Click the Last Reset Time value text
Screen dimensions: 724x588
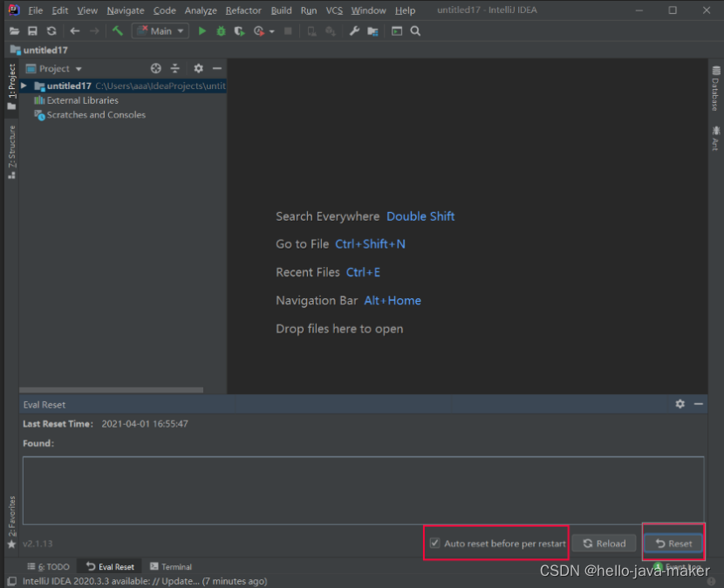(145, 424)
